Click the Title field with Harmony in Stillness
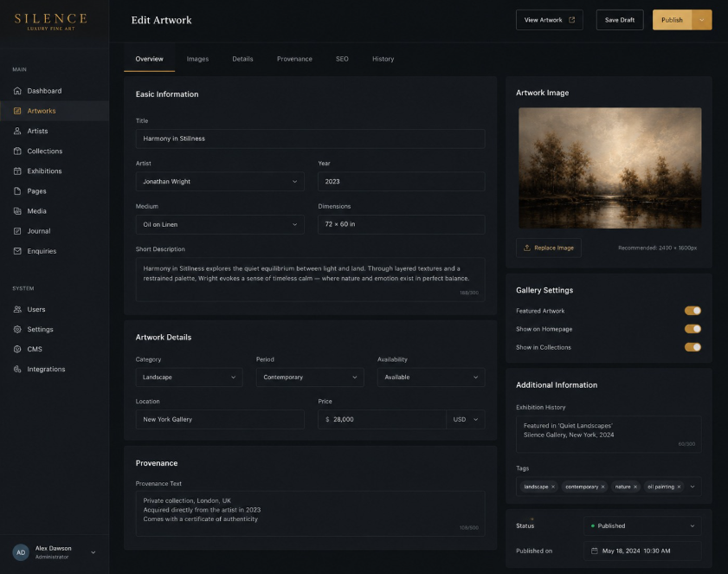The image size is (728, 574). coord(310,139)
